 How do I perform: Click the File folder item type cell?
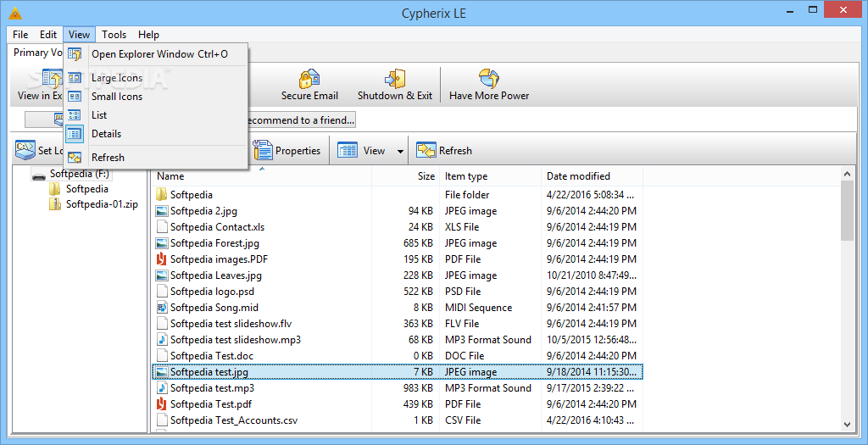[467, 195]
